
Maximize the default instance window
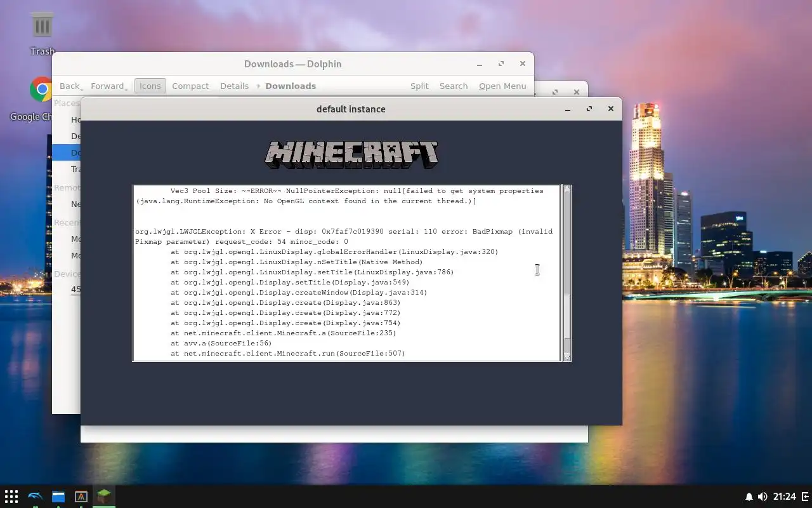[589, 109]
